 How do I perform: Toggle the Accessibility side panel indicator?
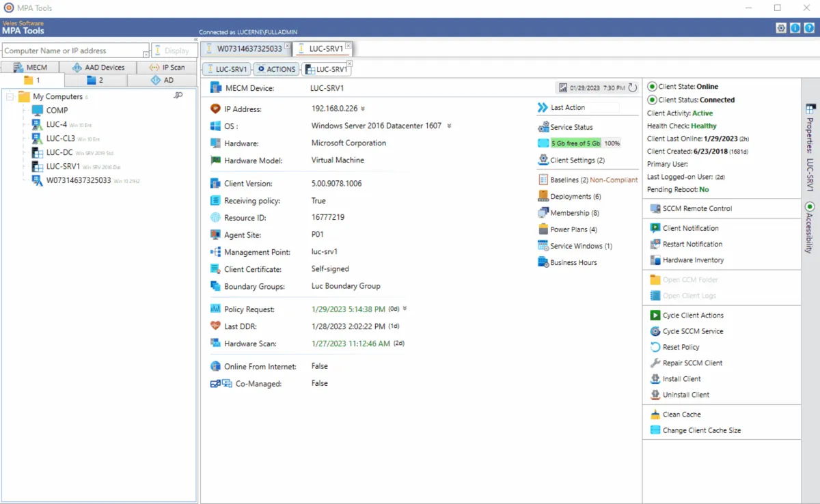(810, 206)
